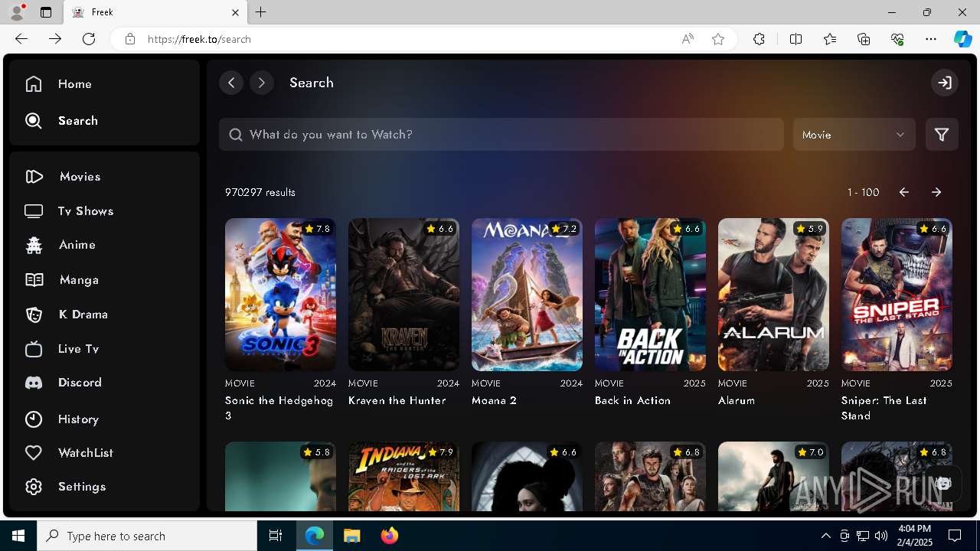The image size is (980, 551).
Task: Click the '1 - 100' range text
Action: point(863,192)
